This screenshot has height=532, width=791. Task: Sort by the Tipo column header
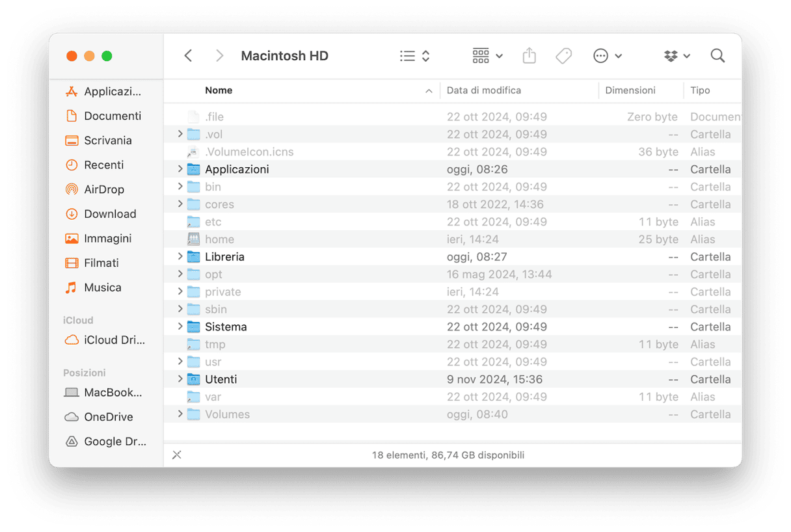[701, 90]
